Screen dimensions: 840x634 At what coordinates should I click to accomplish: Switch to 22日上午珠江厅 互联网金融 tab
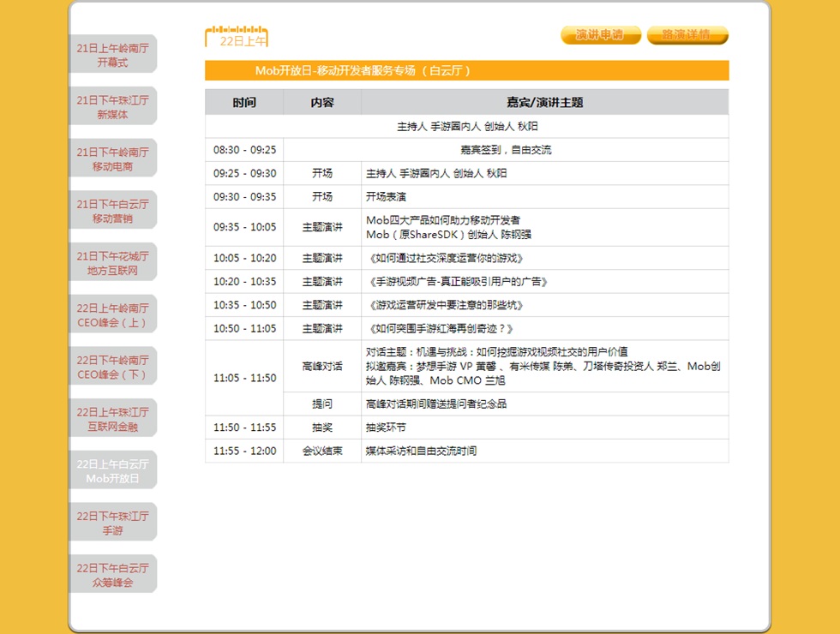click(x=112, y=418)
